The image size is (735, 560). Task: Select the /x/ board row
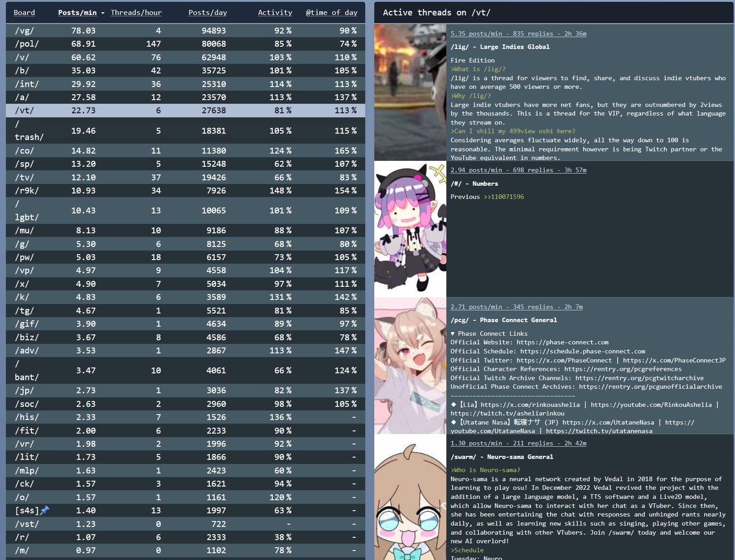click(x=185, y=284)
